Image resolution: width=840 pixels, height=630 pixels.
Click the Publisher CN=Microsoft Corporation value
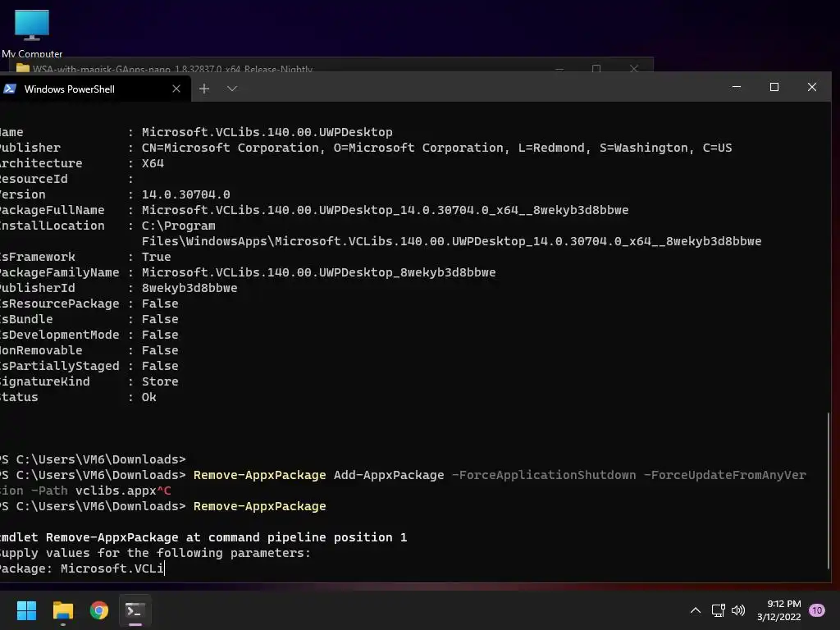coord(436,148)
